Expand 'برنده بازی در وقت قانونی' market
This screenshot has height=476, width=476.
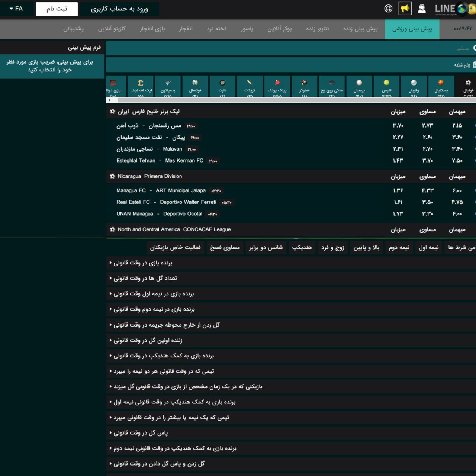[x=143, y=263]
